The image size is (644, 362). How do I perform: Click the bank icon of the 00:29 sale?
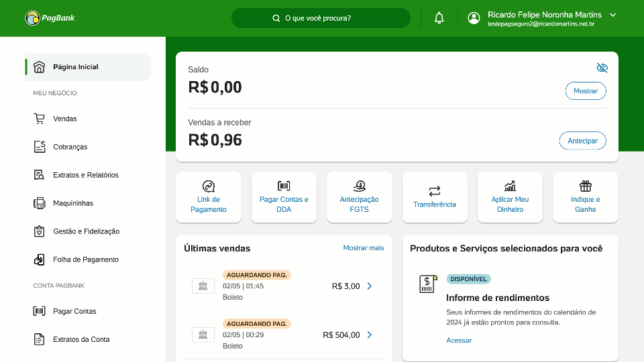tap(203, 335)
